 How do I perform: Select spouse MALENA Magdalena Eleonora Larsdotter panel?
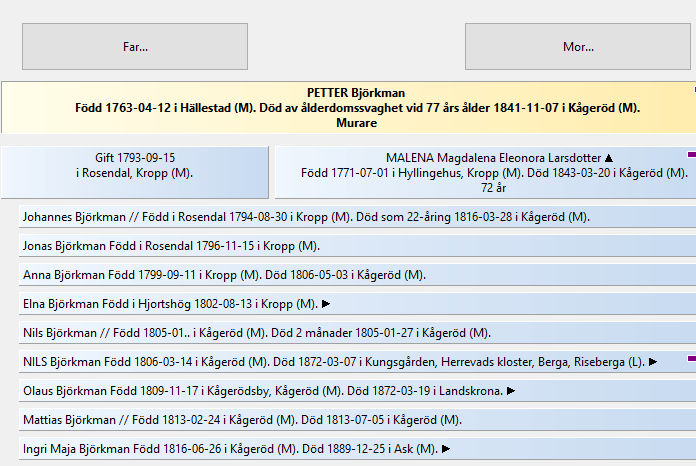480,172
